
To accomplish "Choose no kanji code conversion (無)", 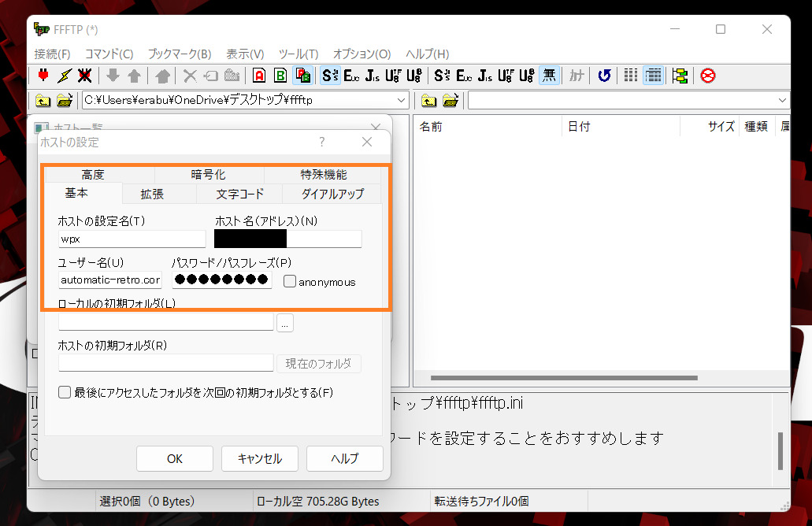I will pos(549,75).
